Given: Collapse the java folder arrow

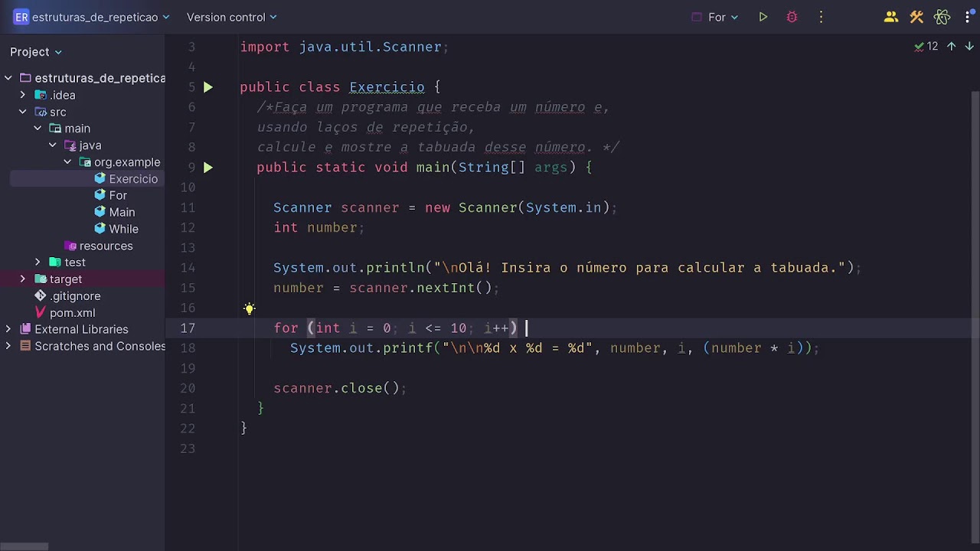Looking at the screenshot, I should click(53, 145).
